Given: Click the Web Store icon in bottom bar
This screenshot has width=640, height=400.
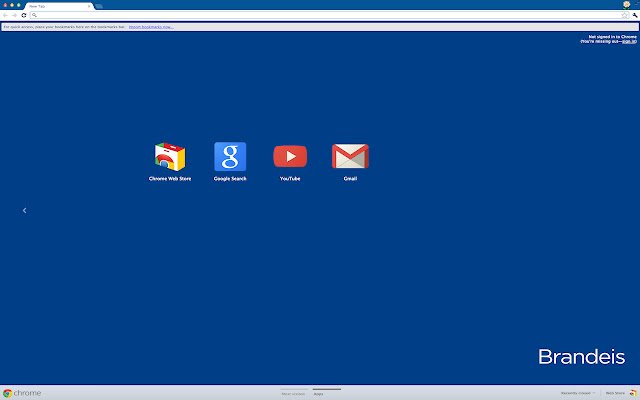Looking at the screenshot, I should (x=633, y=393).
